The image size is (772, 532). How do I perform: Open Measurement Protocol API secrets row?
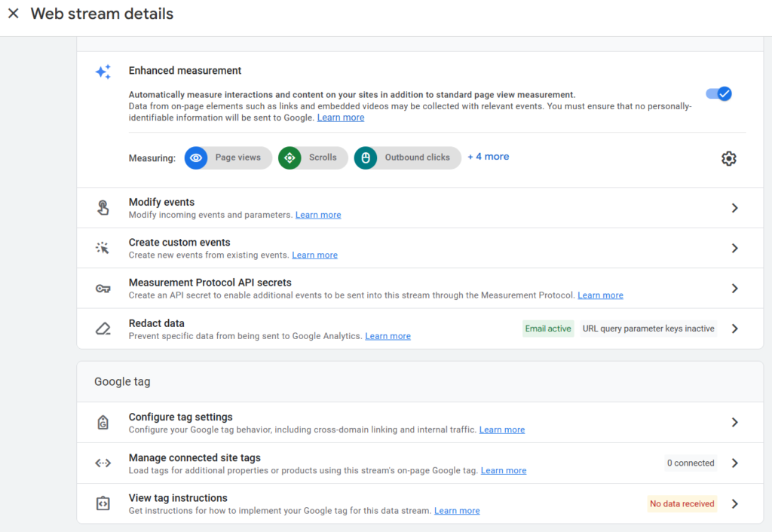(x=420, y=289)
